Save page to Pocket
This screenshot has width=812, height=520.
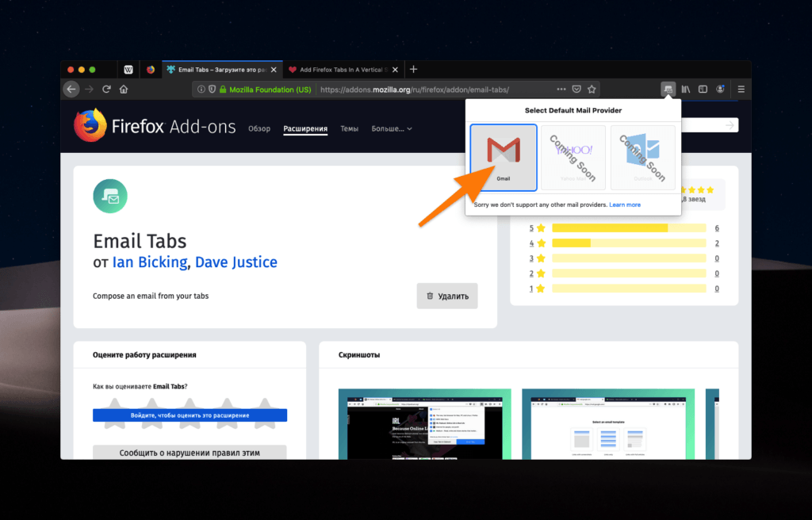point(576,89)
